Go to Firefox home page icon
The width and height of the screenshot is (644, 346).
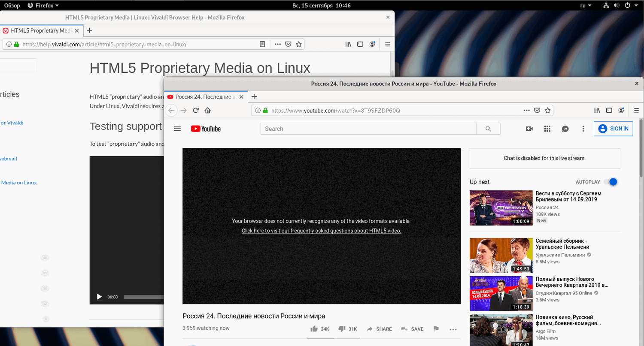[x=208, y=110]
